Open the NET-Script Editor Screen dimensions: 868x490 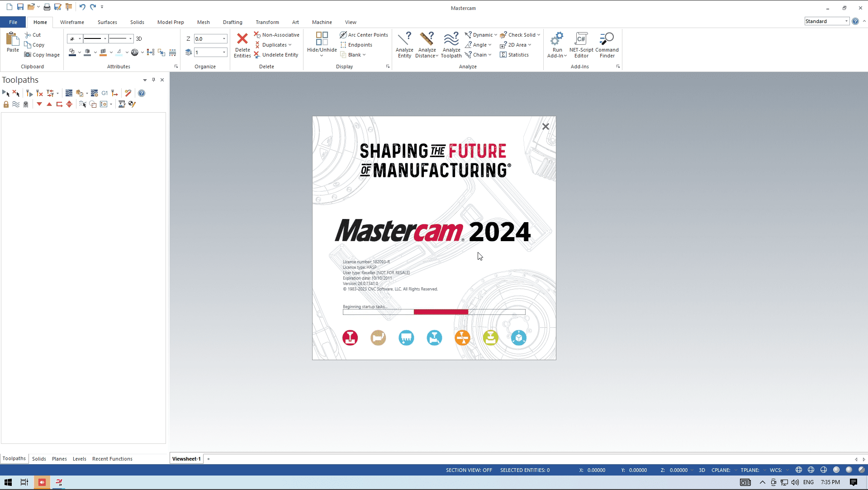point(581,45)
